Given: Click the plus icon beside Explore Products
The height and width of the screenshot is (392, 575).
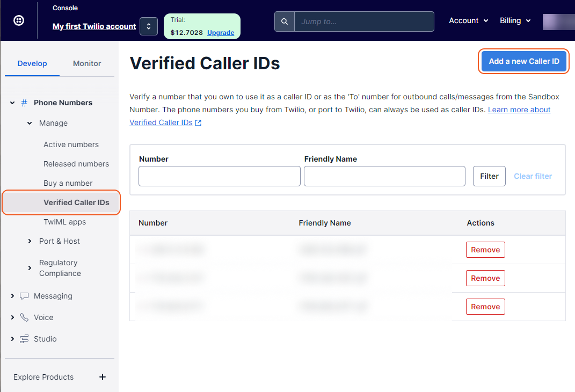Looking at the screenshot, I should pyautogui.click(x=103, y=377).
